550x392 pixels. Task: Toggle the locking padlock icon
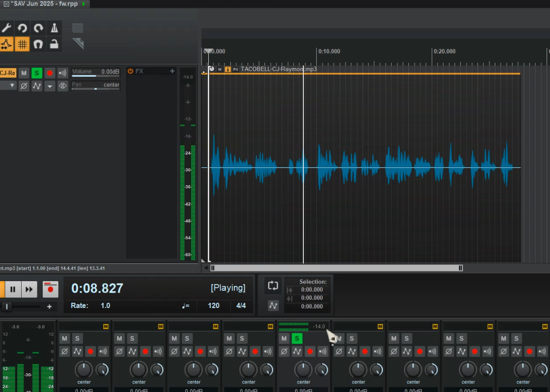click(54, 44)
